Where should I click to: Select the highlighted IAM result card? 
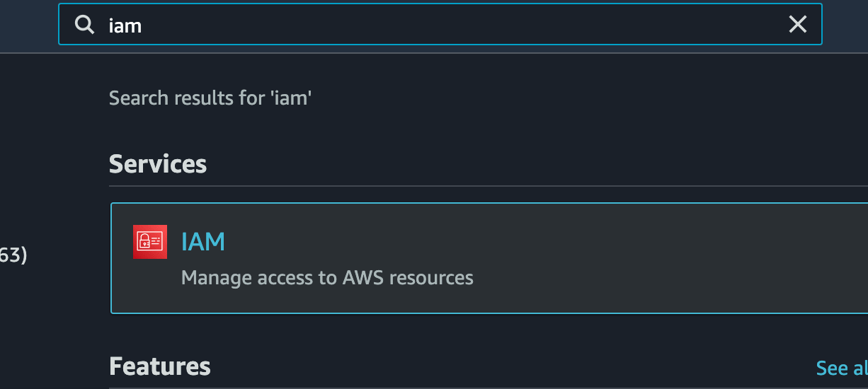(x=489, y=258)
